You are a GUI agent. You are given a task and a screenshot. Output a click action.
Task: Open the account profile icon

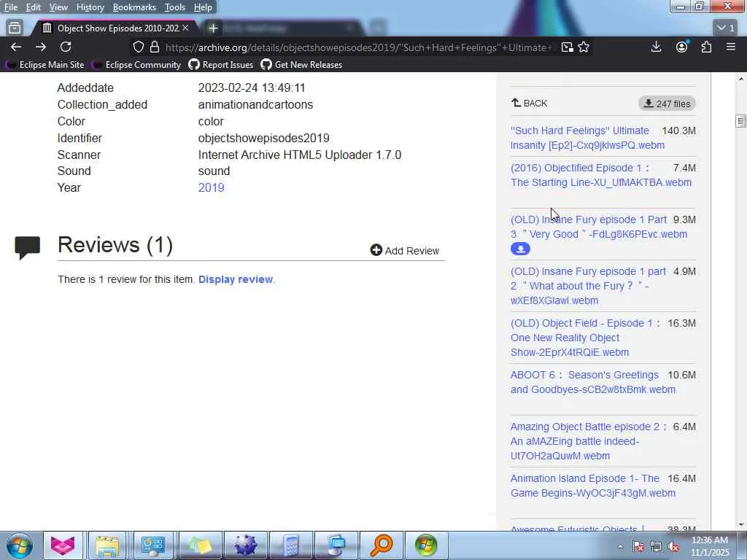tap(682, 47)
